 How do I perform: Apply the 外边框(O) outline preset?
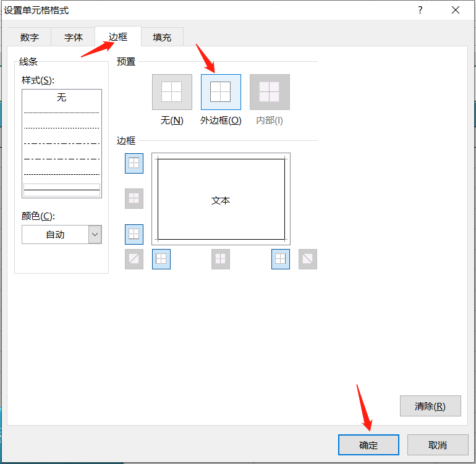click(x=221, y=92)
